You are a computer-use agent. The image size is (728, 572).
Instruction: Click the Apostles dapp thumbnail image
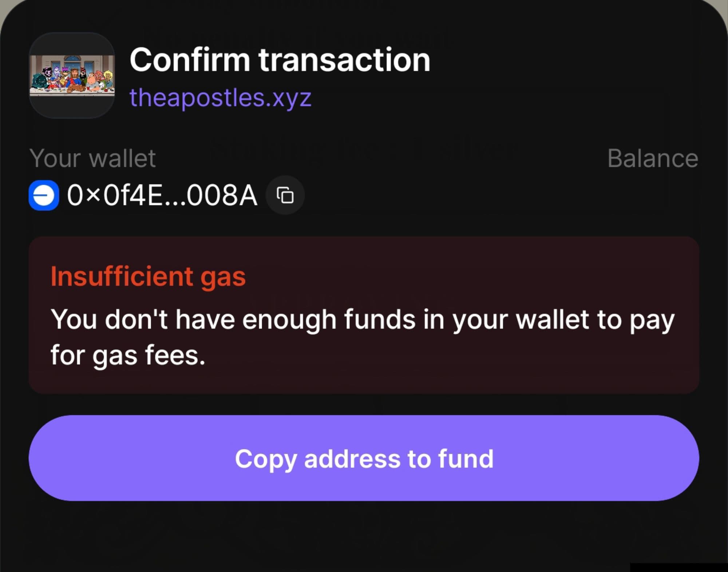72,75
